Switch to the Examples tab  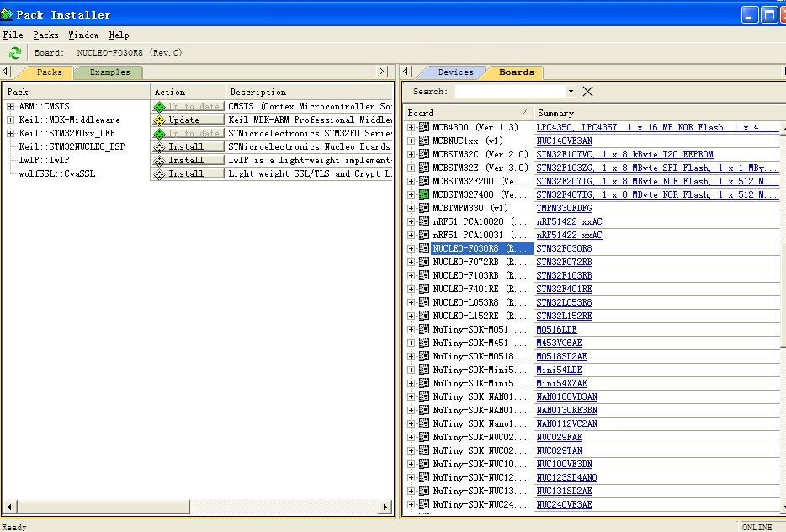coord(109,72)
